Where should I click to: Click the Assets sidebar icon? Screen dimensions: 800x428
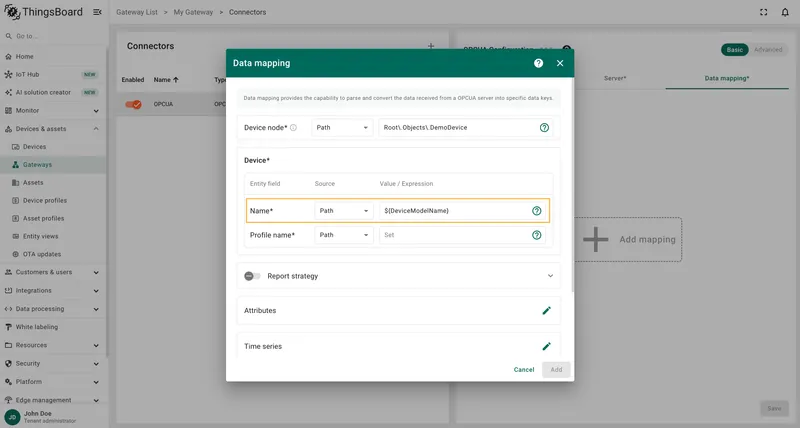click(x=15, y=183)
